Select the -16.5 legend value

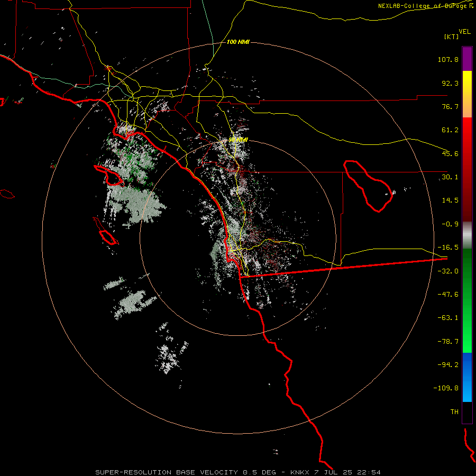(448, 248)
